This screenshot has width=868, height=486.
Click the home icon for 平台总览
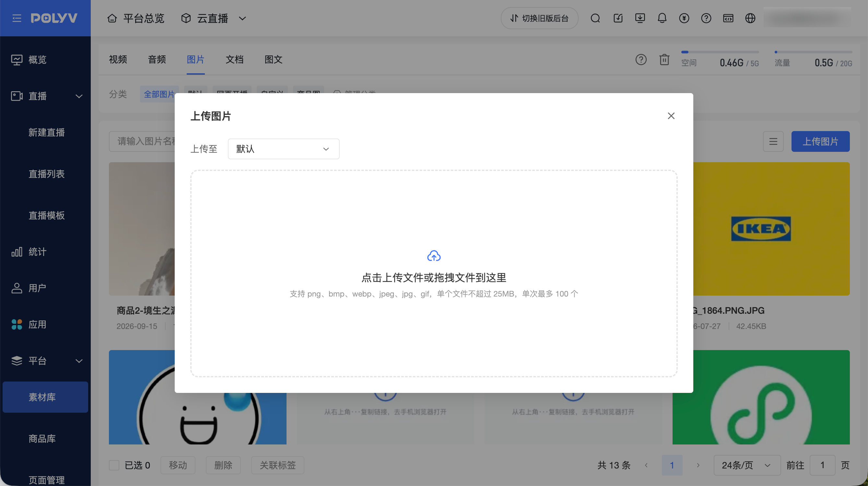pyautogui.click(x=112, y=18)
